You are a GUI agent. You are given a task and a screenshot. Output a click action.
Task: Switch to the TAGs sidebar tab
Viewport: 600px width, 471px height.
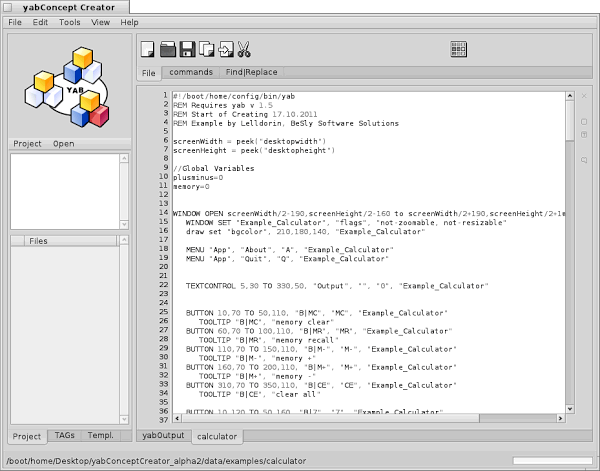coord(65,436)
